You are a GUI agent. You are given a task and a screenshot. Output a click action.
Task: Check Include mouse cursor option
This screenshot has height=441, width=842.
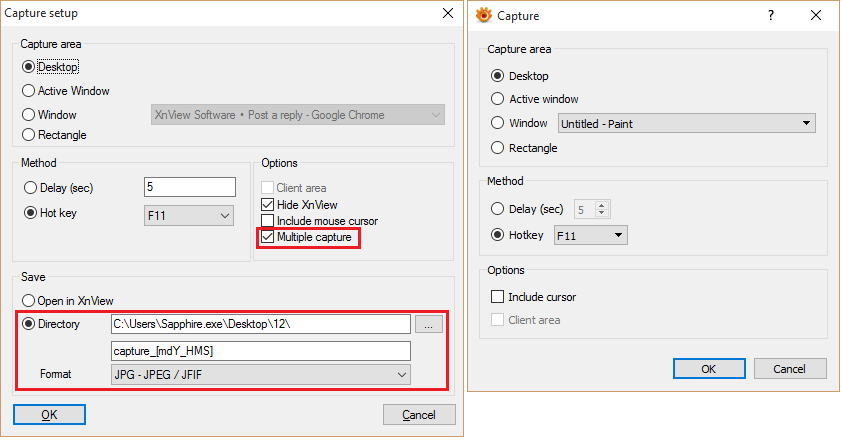(x=268, y=220)
